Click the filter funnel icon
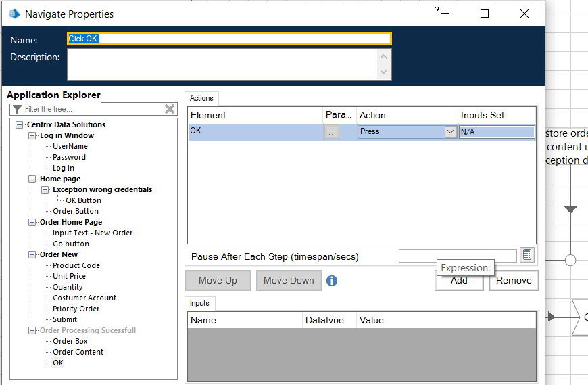This screenshot has height=385, width=588. click(x=17, y=109)
